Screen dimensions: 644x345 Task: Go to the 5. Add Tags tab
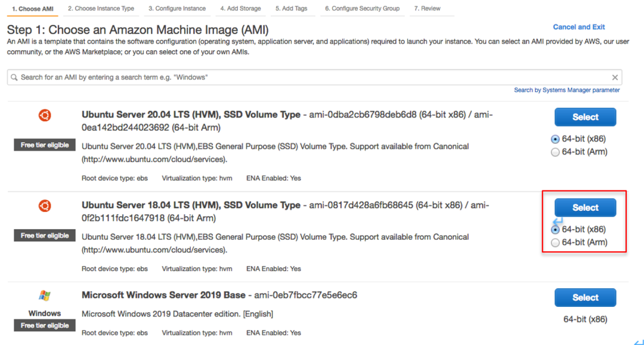pyautogui.click(x=291, y=8)
